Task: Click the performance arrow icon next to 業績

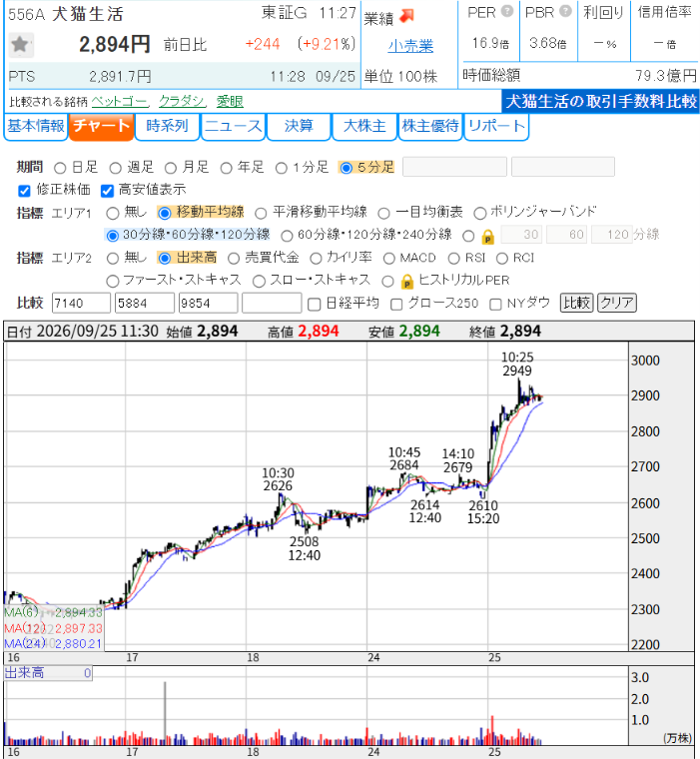Action: pos(406,16)
